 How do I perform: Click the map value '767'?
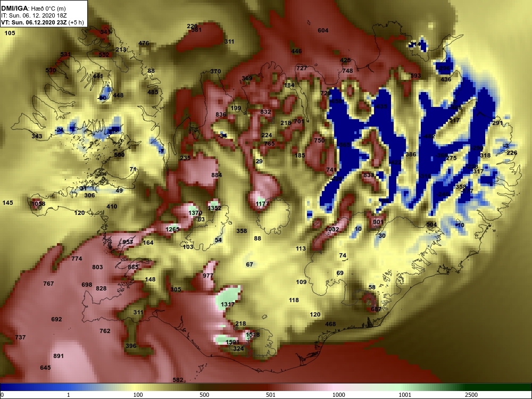pyautogui.click(x=48, y=284)
